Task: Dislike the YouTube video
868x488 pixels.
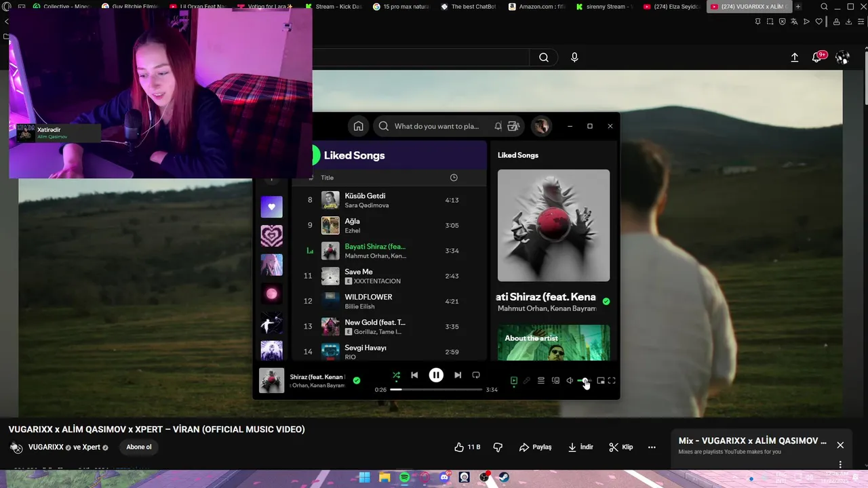Action: [x=498, y=447]
